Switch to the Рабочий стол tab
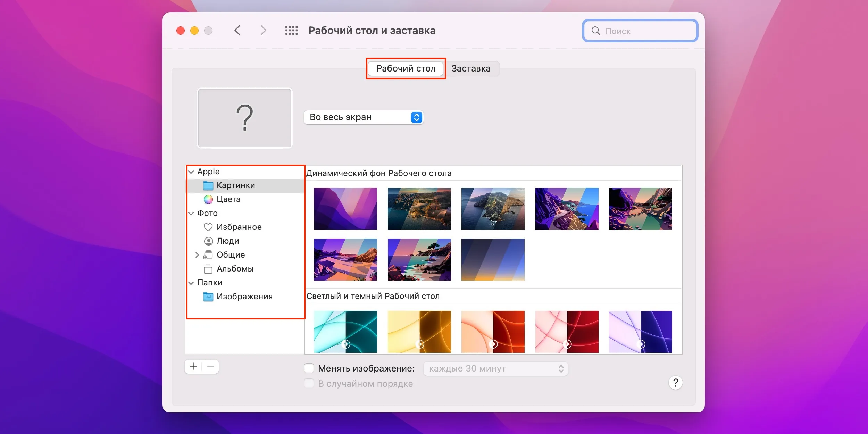 click(x=406, y=68)
